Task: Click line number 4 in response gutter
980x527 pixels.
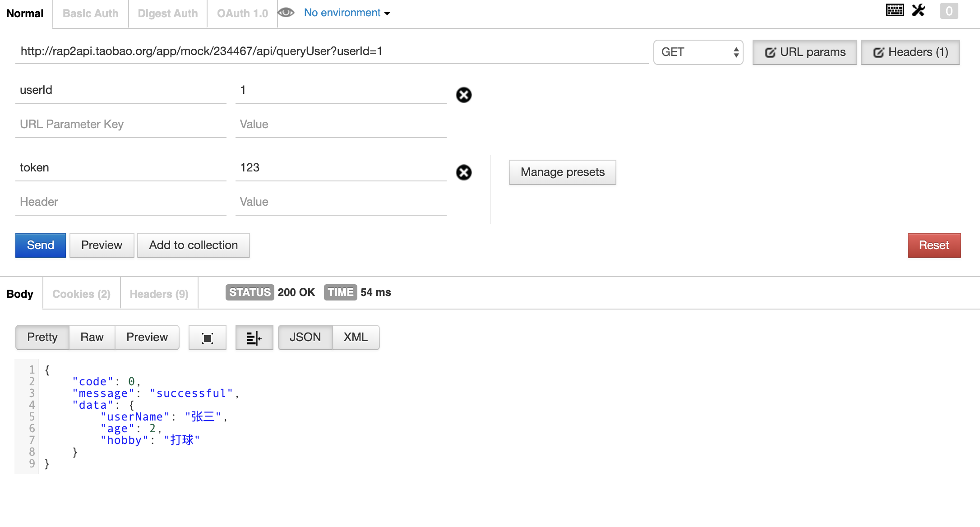Action: (32, 405)
